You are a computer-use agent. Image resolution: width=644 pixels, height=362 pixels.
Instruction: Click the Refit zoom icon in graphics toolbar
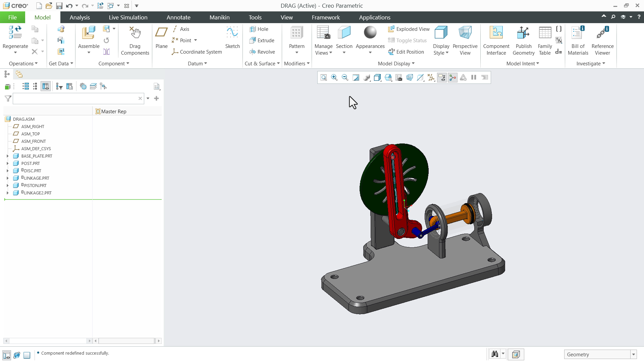click(324, 77)
